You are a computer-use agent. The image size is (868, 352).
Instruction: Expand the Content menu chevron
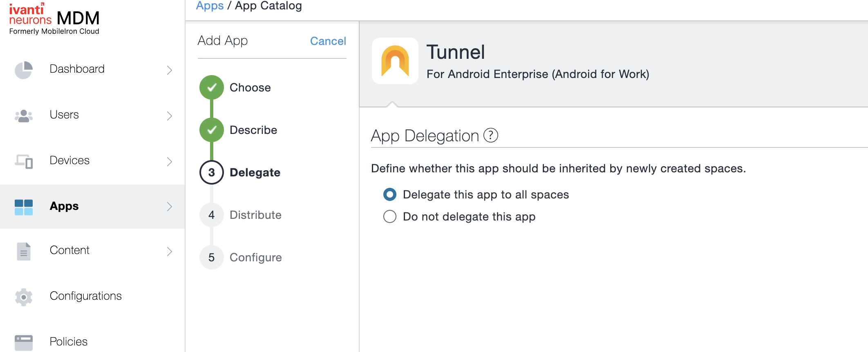[x=170, y=252]
